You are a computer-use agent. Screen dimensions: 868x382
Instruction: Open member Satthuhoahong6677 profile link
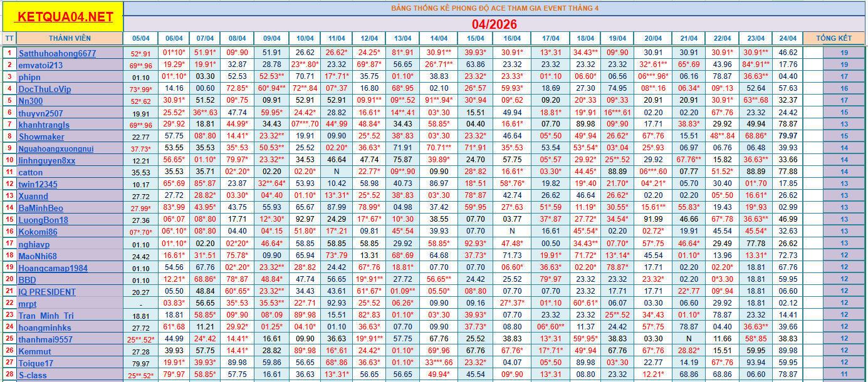tap(57, 53)
